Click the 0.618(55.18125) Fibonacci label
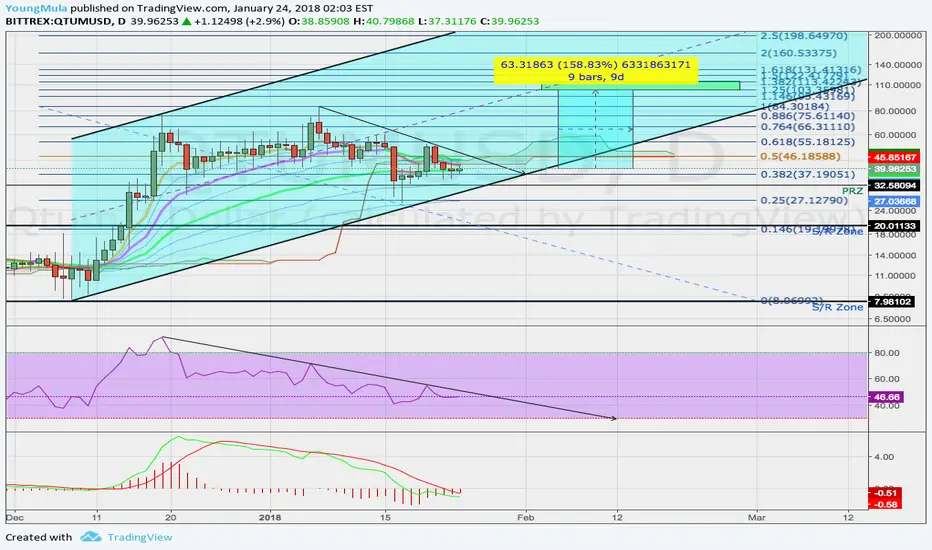Image resolution: width=932 pixels, height=550 pixels. coord(808,142)
